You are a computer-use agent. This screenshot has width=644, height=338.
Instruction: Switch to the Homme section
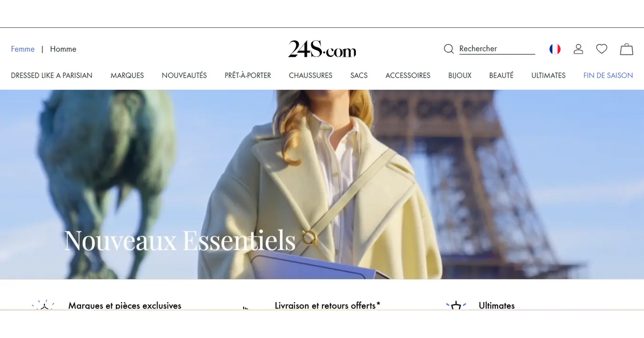click(x=63, y=49)
